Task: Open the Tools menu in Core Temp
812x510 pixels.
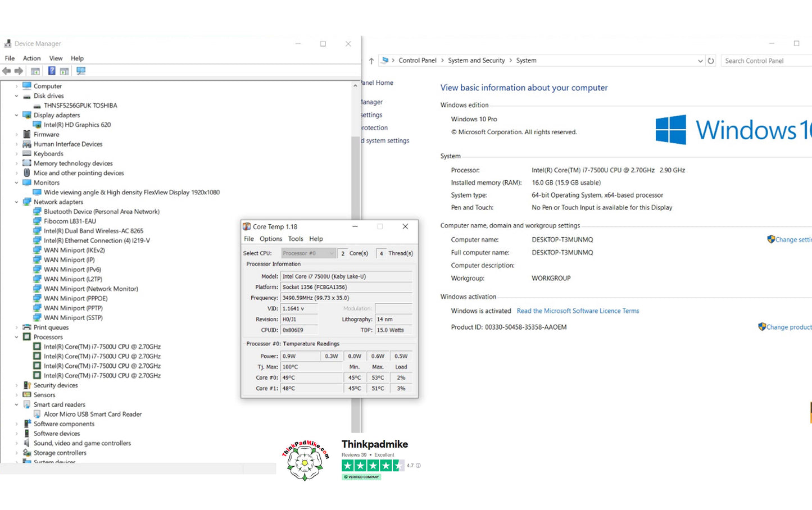Action: [296, 239]
